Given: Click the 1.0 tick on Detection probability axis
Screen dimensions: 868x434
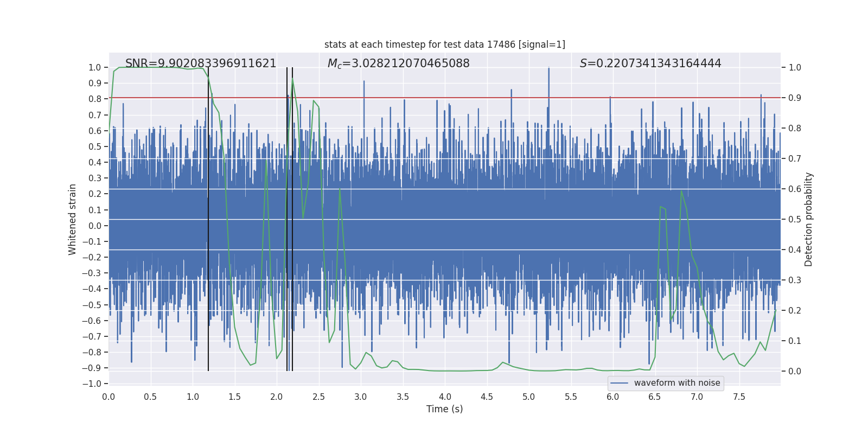Looking at the screenshot, I should point(795,68).
